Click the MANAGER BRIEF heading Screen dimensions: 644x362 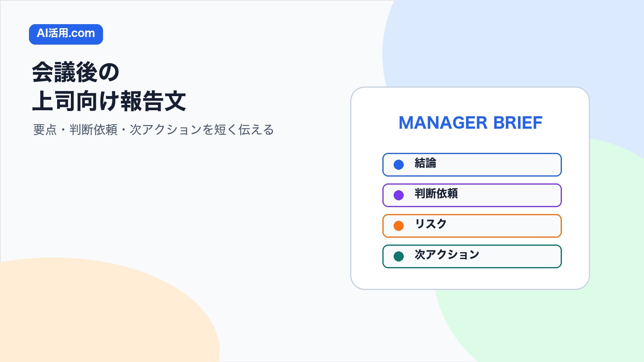click(470, 123)
